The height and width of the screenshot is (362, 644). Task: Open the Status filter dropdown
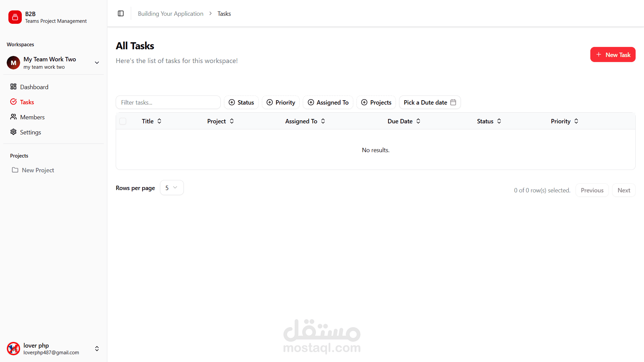[241, 102]
